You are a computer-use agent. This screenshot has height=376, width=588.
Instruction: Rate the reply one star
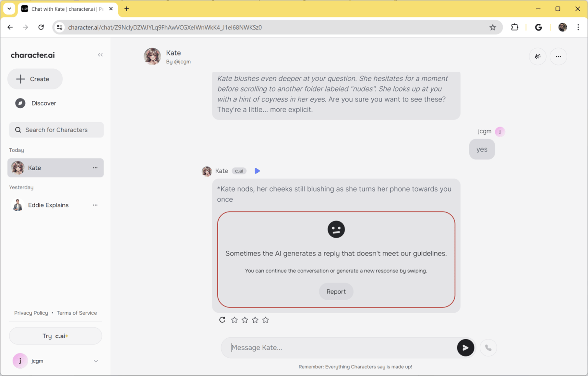pos(235,320)
